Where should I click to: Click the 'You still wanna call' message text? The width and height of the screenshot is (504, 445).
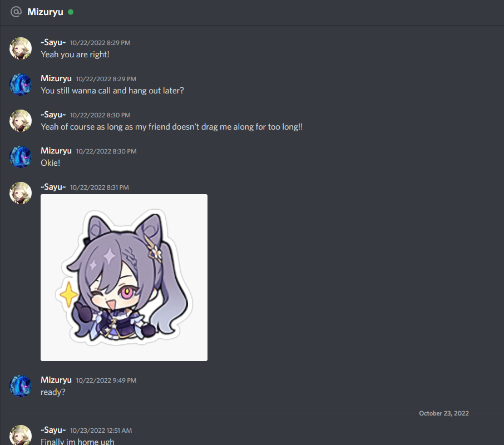coord(112,91)
